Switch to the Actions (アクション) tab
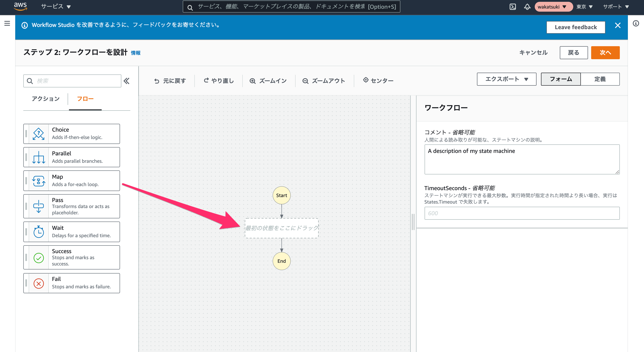The width and height of the screenshot is (644, 352). point(45,99)
